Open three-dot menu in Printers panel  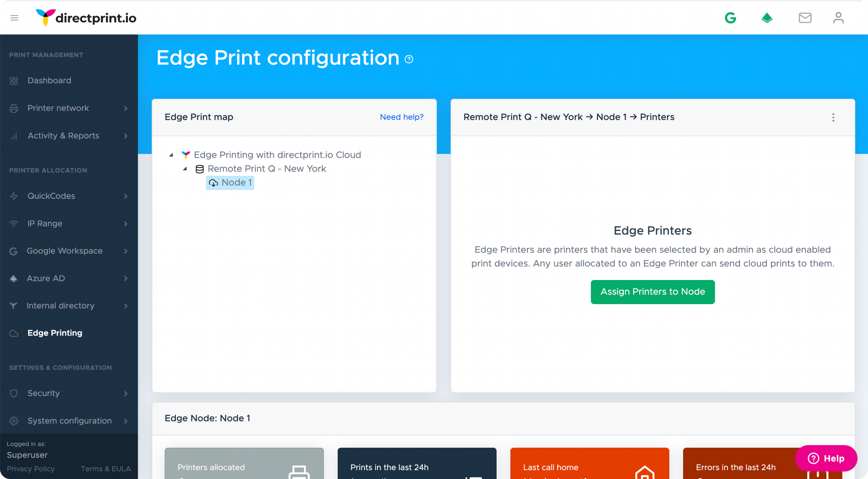tap(833, 117)
